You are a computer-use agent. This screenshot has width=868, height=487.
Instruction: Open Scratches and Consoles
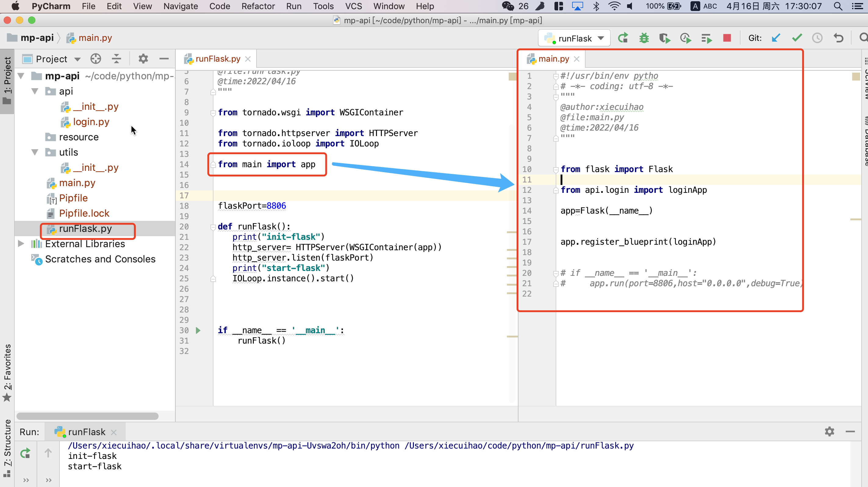[100, 259]
